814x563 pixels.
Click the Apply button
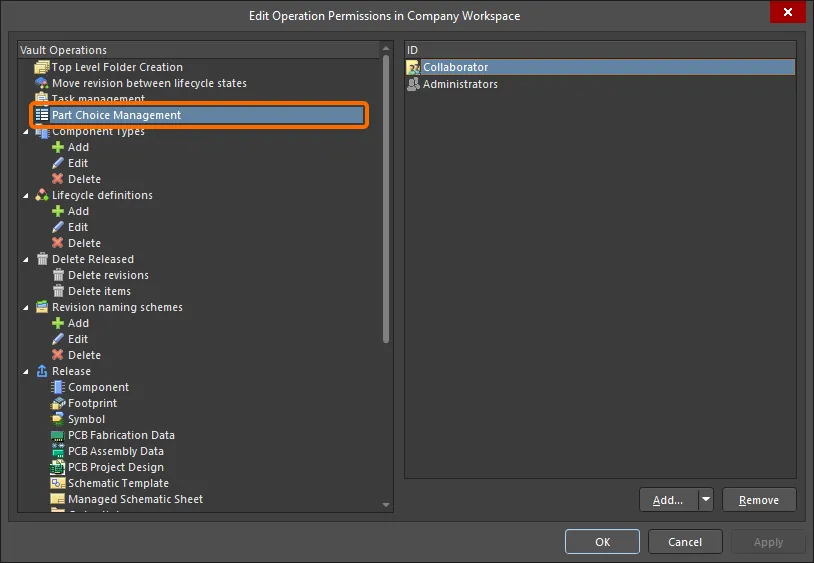[x=768, y=542]
